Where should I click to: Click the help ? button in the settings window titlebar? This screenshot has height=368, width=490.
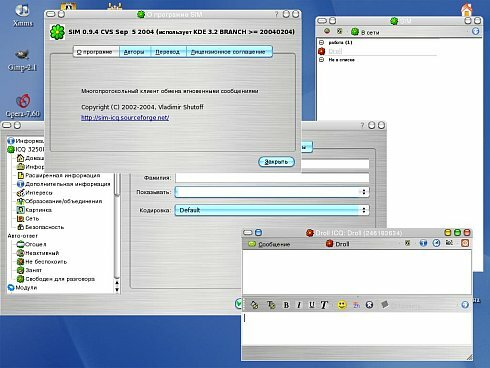point(362,125)
